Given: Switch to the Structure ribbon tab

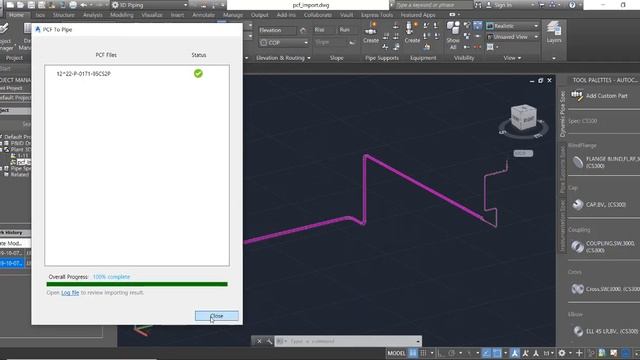Looking at the screenshot, I should click(64, 15).
